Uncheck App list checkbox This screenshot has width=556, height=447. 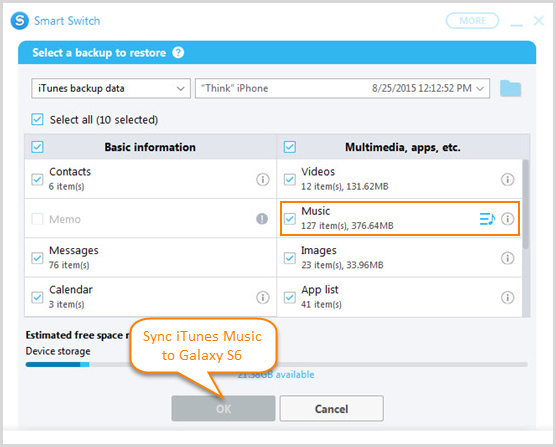pyautogui.click(x=290, y=297)
